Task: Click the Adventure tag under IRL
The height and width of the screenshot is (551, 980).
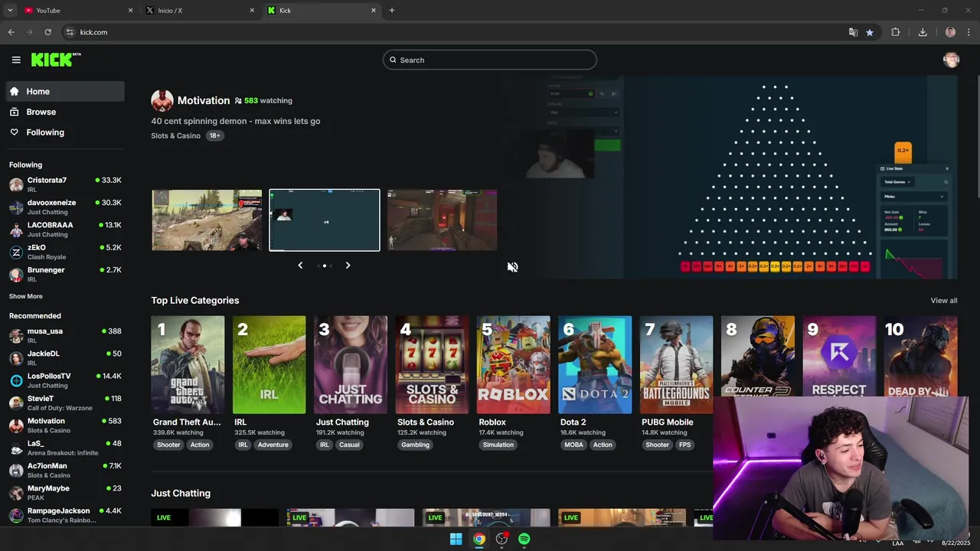Action: click(273, 445)
